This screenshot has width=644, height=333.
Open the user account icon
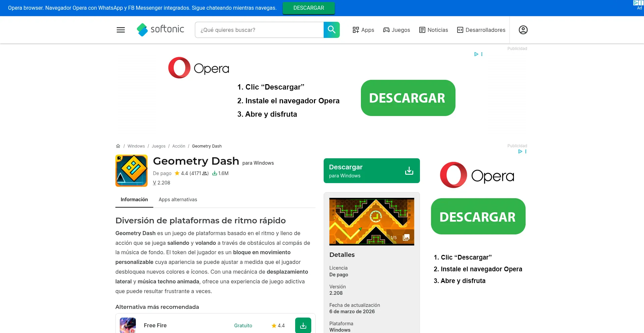pos(523,30)
